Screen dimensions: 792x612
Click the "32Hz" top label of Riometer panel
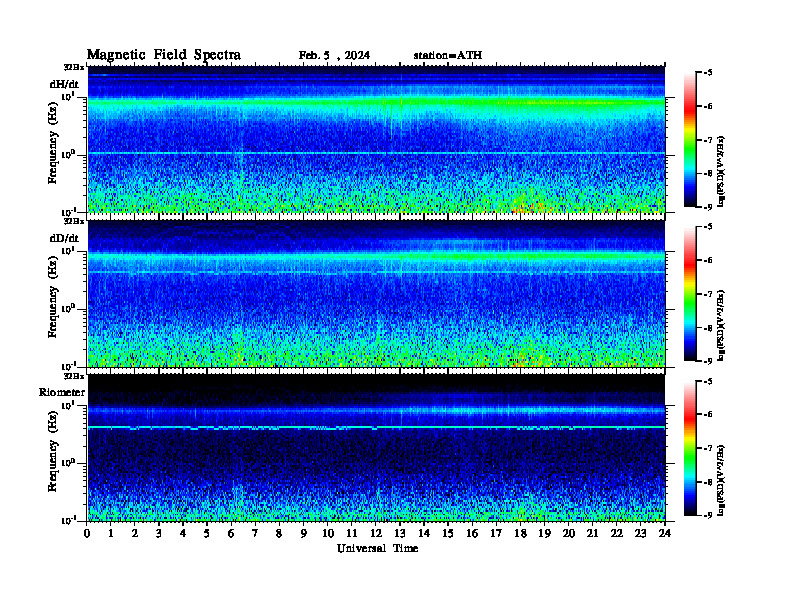pos(74,376)
